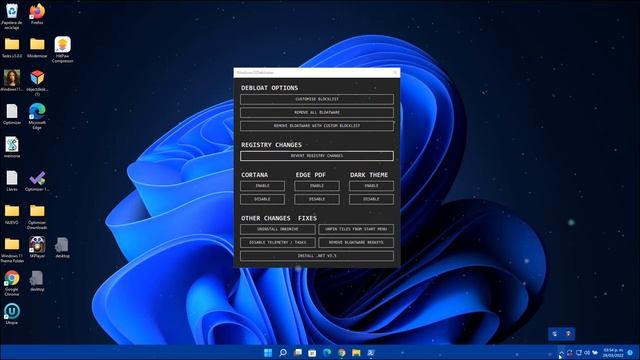Select the Modernizer folder icon

tap(37, 47)
